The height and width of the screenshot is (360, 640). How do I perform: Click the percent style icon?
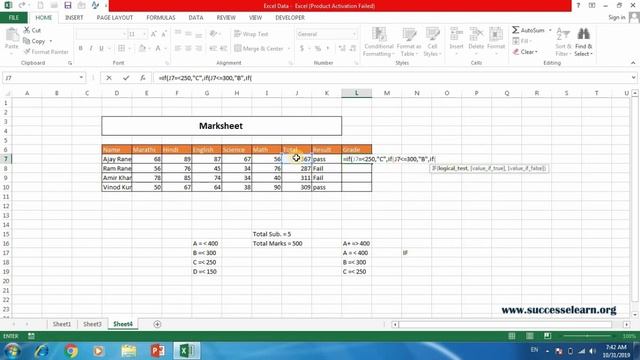318,49
